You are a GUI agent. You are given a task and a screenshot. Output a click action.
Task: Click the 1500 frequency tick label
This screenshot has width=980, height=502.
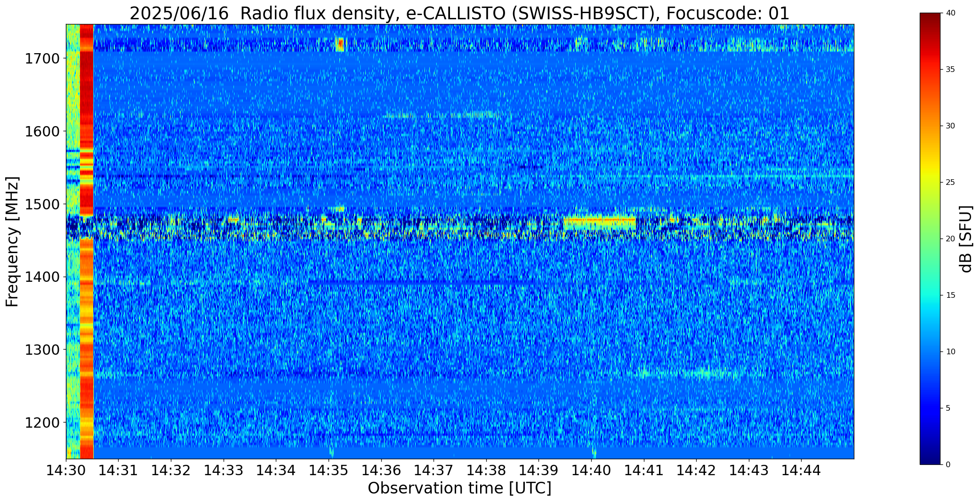[x=42, y=204]
